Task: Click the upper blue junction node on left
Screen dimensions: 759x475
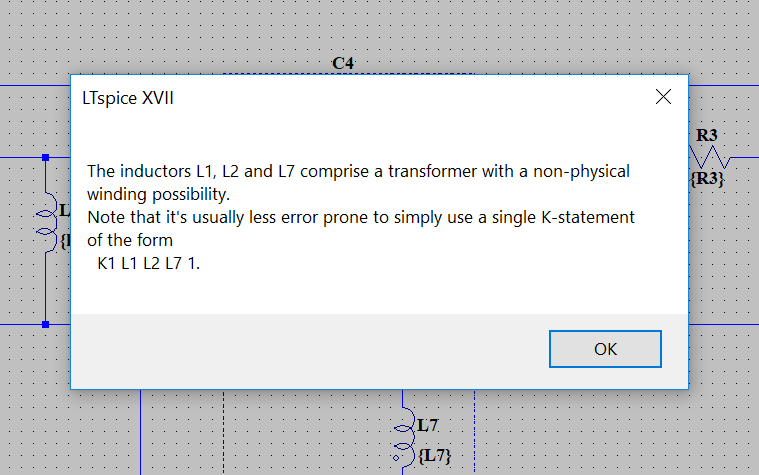Action: point(46,157)
